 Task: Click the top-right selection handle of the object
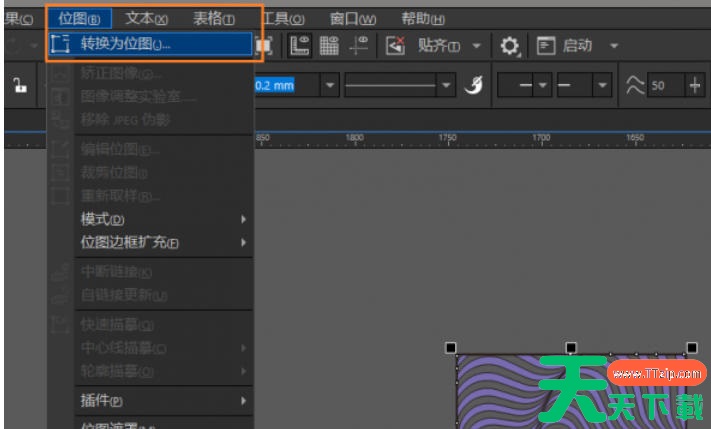coord(692,348)
